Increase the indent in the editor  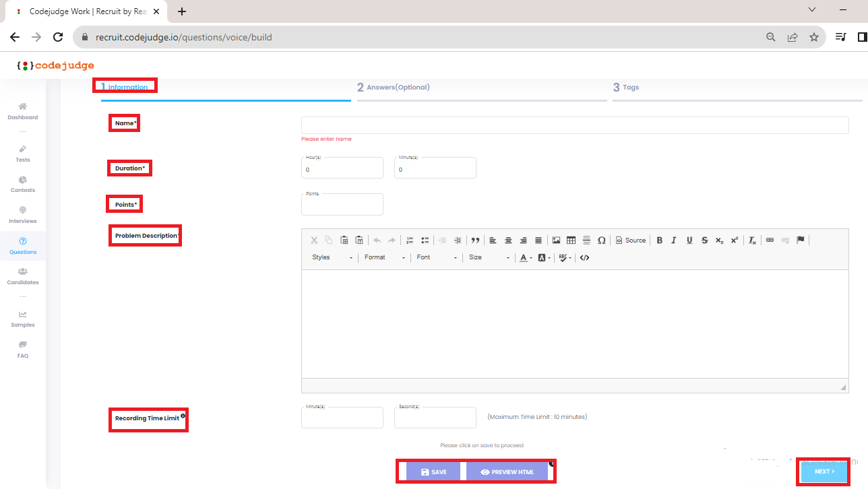click(458, 240)
